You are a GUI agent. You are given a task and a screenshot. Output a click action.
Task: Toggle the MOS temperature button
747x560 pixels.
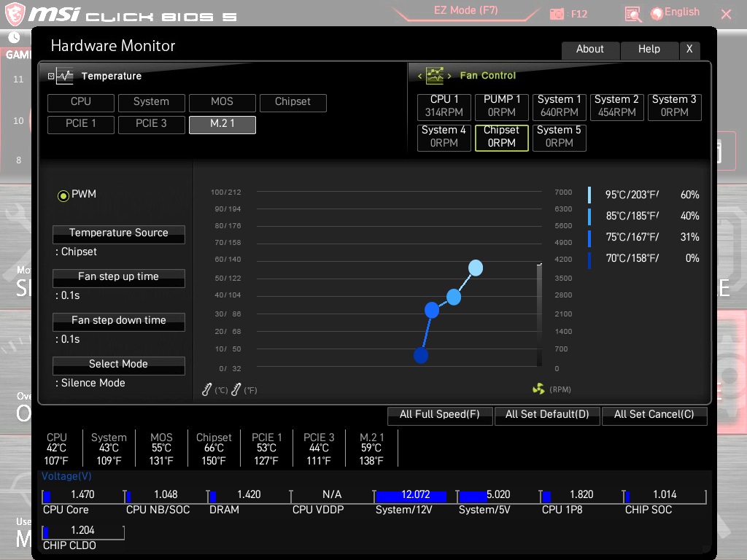click(x=222, y=103)
